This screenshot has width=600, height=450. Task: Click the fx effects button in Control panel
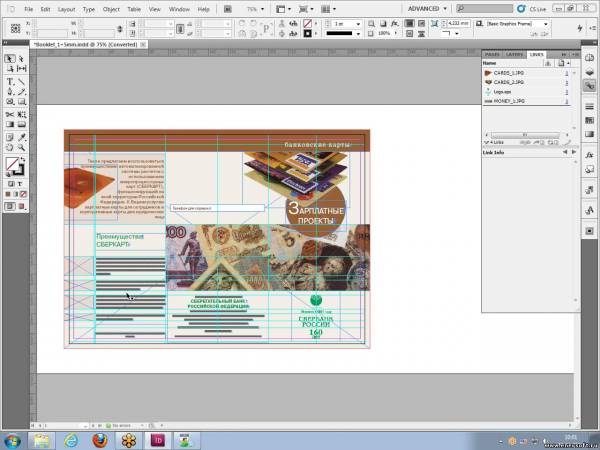click(395, 24)
